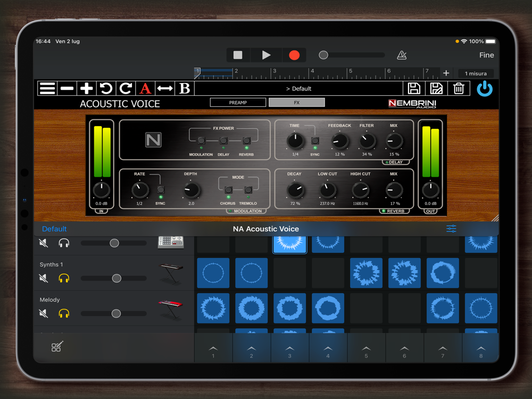532x399 pixels.
Task: Redo with the clockwise arrow icon
Action: click(126, 88)
